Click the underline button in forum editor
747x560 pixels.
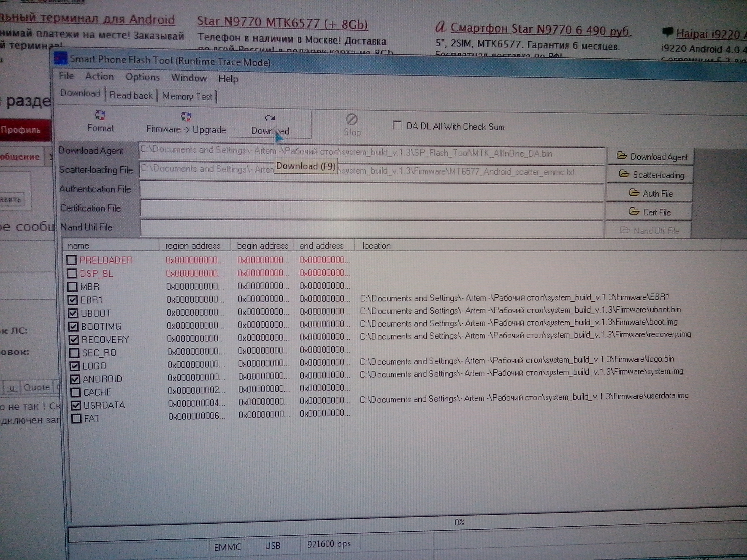(12, 388)
